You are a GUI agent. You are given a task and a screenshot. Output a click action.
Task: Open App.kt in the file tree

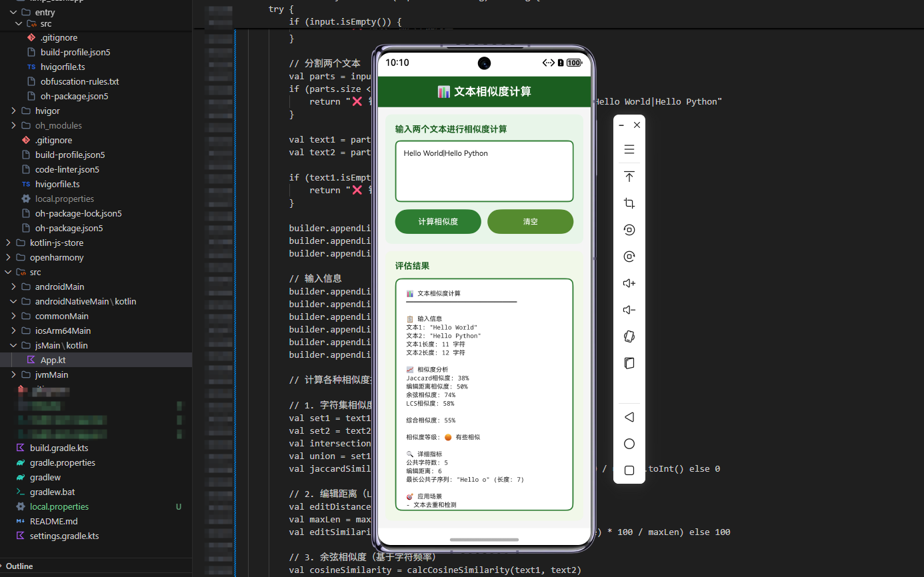point(53,360)
